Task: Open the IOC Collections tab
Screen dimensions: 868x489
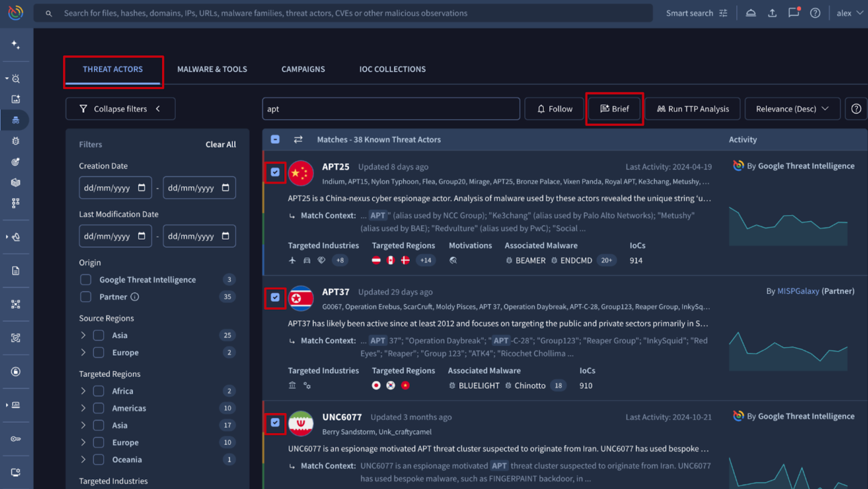Action: pos(392,69)
